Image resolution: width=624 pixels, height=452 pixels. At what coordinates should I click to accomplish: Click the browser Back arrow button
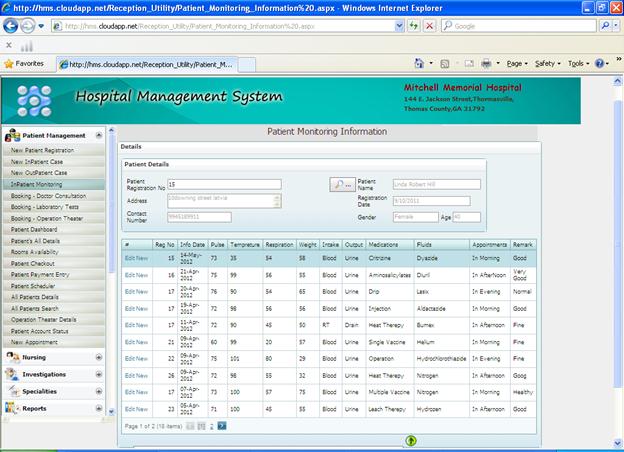click(13, 26)
